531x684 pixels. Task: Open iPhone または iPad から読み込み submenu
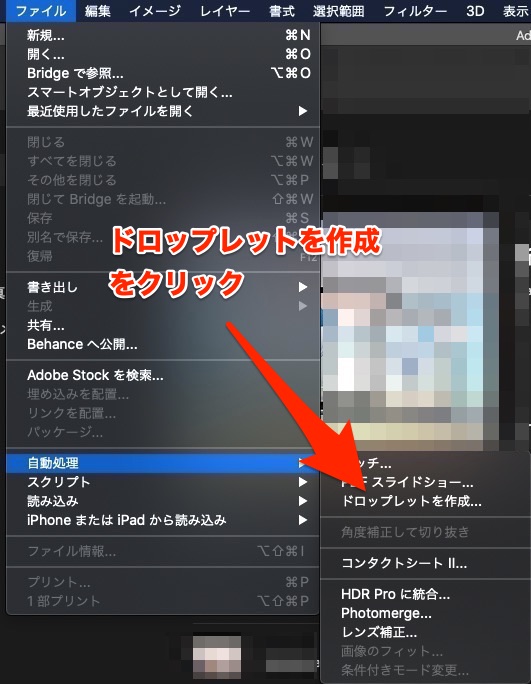point(163,520)
